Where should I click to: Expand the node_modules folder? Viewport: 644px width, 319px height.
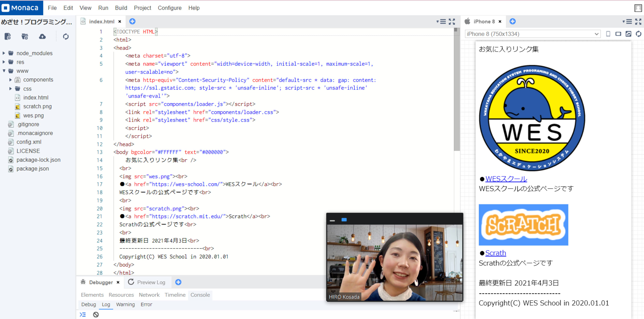4,53
